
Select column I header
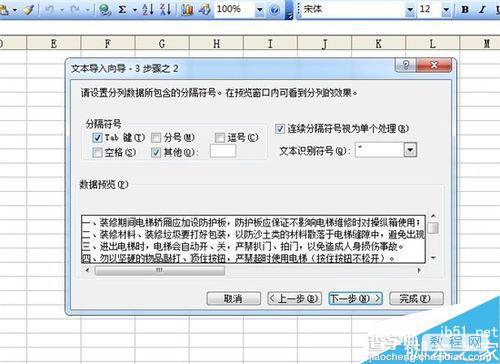[x=270, y=43]
